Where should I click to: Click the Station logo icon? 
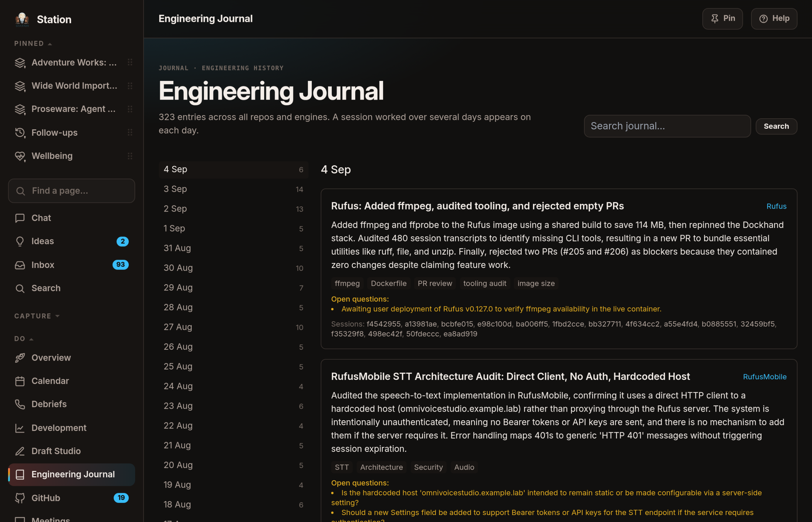[x=22, y=19]
